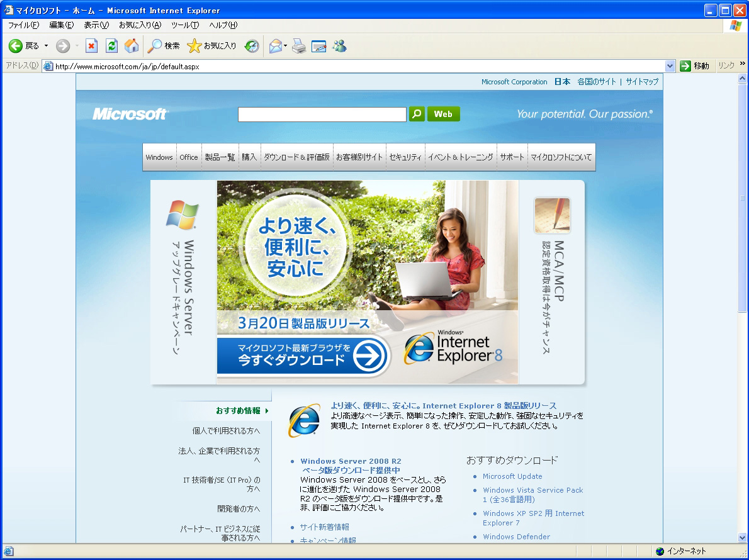Open the サイト新着情報 link
Image resolution: width=749 pixels, height=560 pixels.
pos(324,527)
